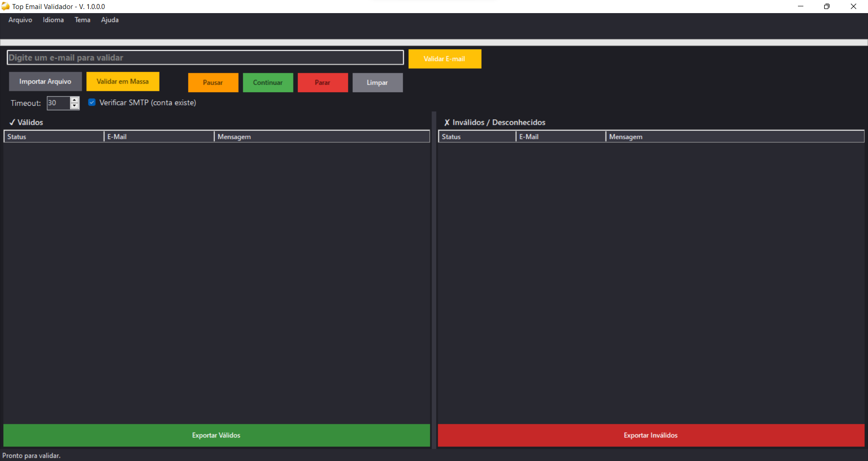
Task: Sort Inválidos list by E-Mail column
Action: click(x=561, y=136)
